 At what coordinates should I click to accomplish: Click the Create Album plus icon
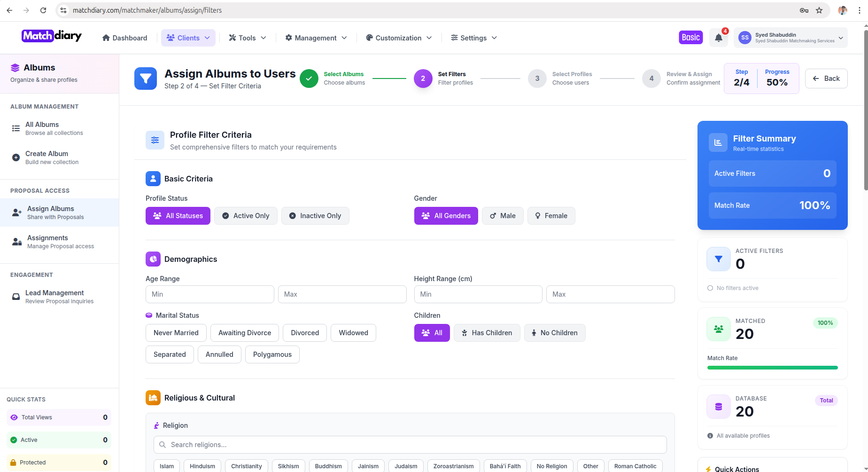16,157
